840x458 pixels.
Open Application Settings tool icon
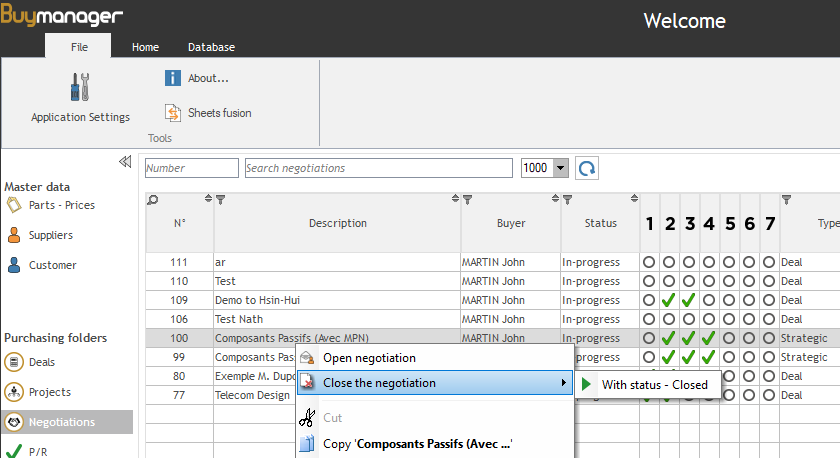(79, 88)
